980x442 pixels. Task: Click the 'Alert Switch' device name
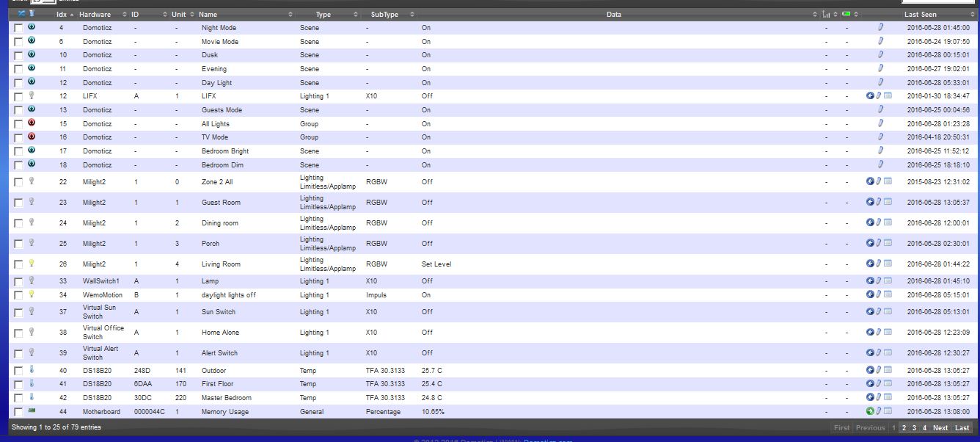click(x=219, y=353)
